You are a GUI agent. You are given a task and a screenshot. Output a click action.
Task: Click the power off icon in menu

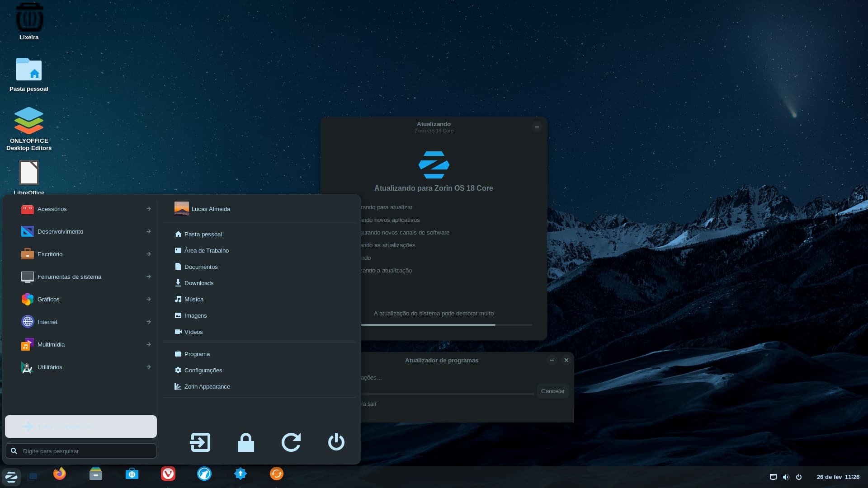click(x=336, y=442)
